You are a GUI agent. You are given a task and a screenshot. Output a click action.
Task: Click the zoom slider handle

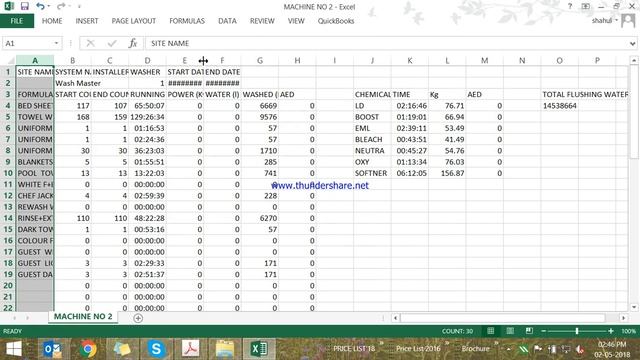(577, 331)
